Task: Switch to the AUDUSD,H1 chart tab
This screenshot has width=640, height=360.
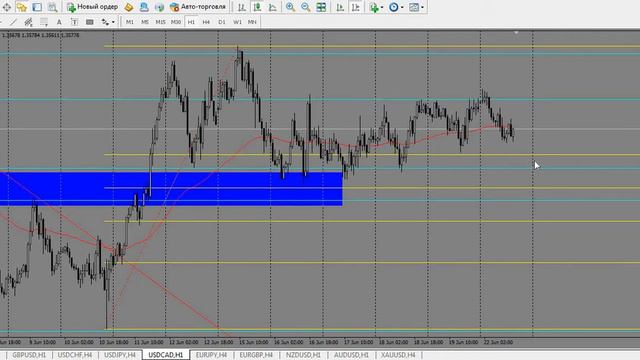Action: [x=351, y=355]
